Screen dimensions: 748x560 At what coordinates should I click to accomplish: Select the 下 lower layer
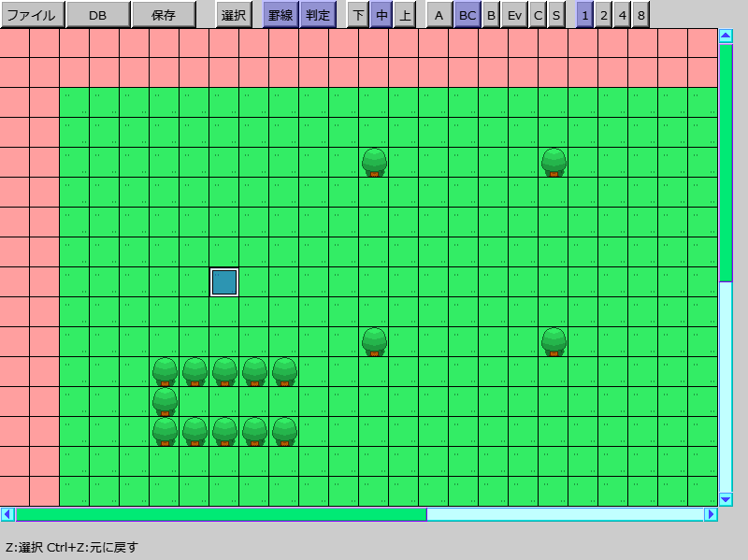358,15
